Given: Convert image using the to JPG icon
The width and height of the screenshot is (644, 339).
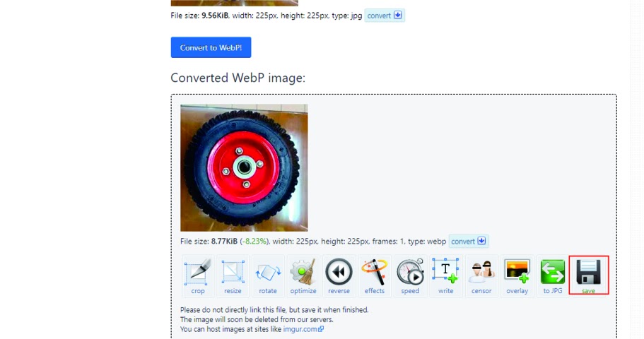Looking at the screenshot, I should tap(552, 276).
